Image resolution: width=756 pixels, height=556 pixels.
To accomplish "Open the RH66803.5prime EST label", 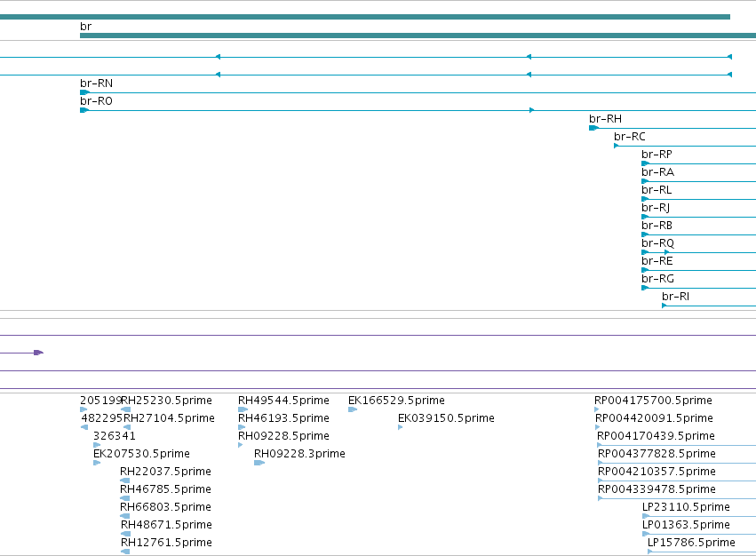I will click(165, 507).
